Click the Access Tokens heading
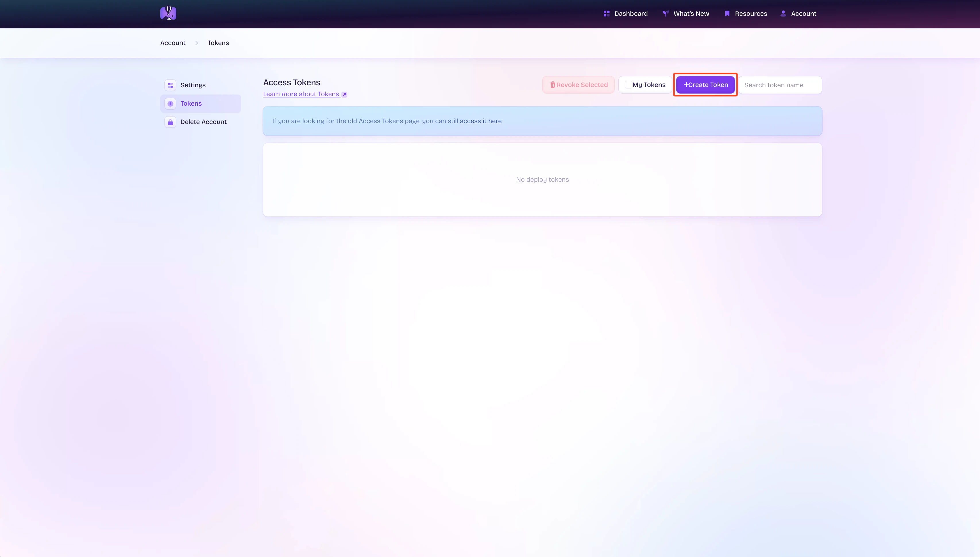Viewport: 980px width, 557px height. coord(292,82)
